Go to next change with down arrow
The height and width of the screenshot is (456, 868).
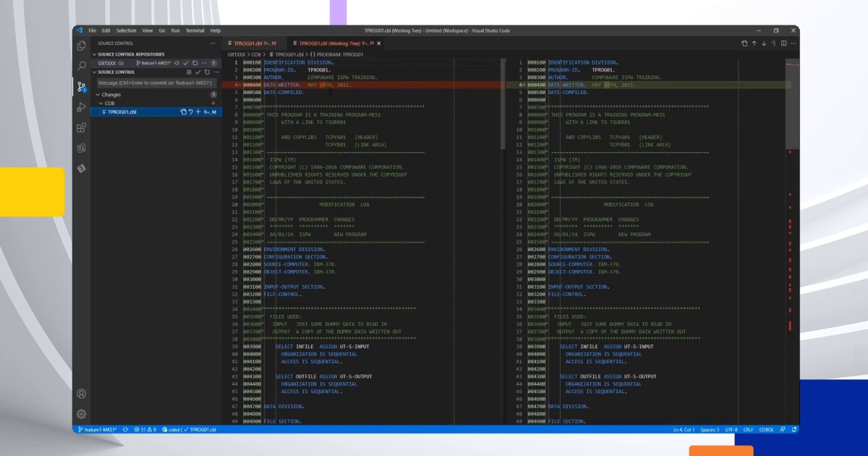pos(763,43)
